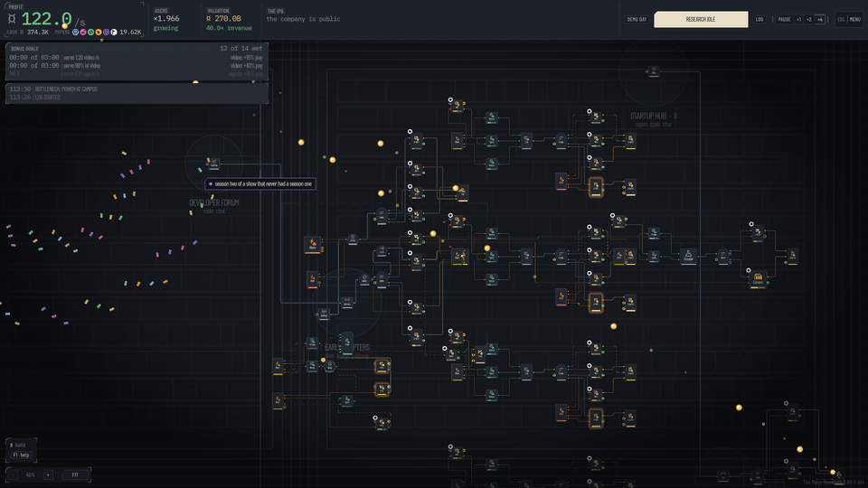Screen dimensions: 868x488
Task: Set game speed to ×1
Action: pos(798,19)
